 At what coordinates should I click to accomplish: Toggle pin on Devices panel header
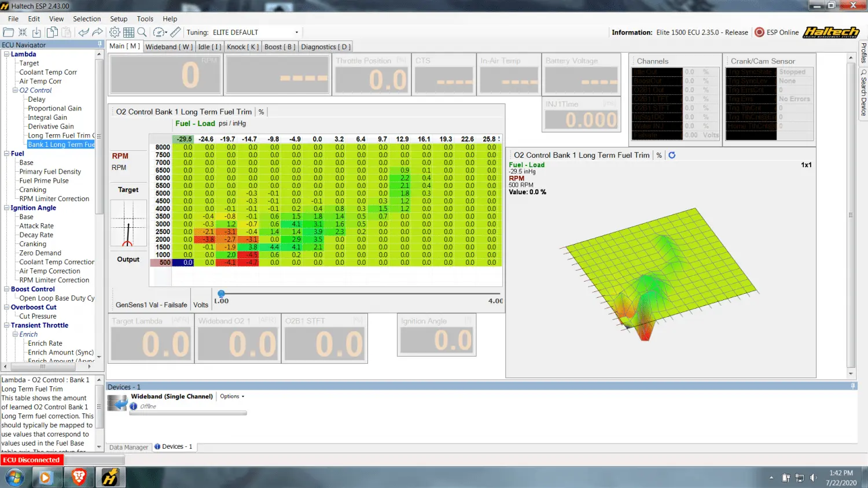pyautogui.click(x=852, y=386)
